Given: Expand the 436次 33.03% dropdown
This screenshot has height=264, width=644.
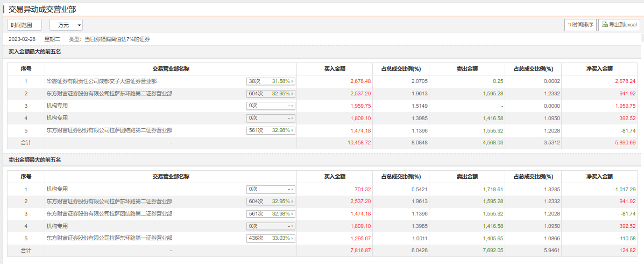Looking at the screenshot, I should coord(271,238).
